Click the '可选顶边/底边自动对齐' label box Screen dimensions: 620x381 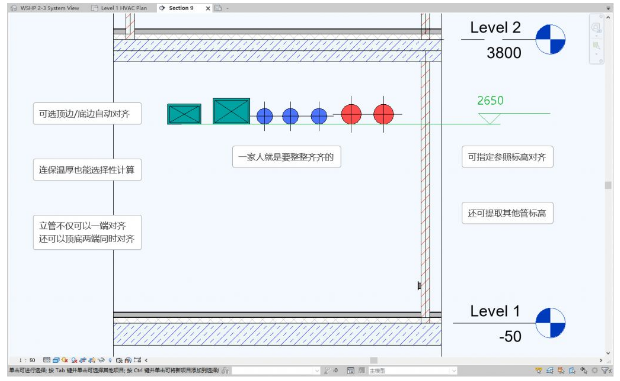click(87, 114)
